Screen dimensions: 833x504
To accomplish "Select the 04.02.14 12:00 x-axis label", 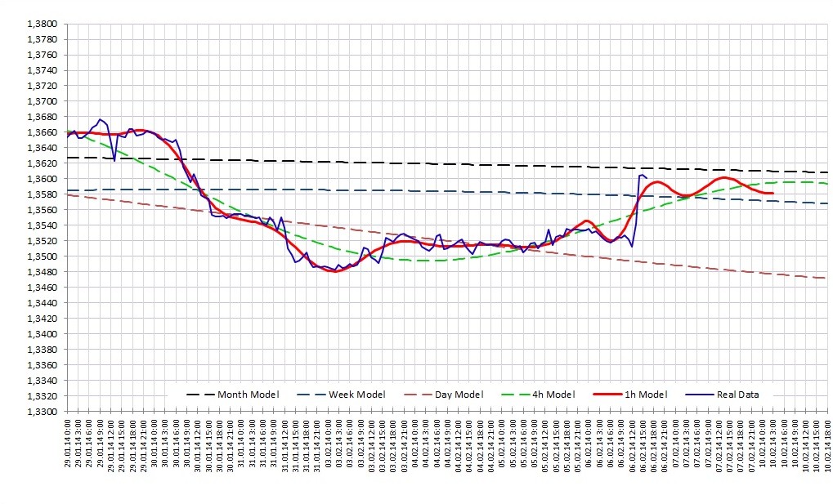I will coord(459,445).
